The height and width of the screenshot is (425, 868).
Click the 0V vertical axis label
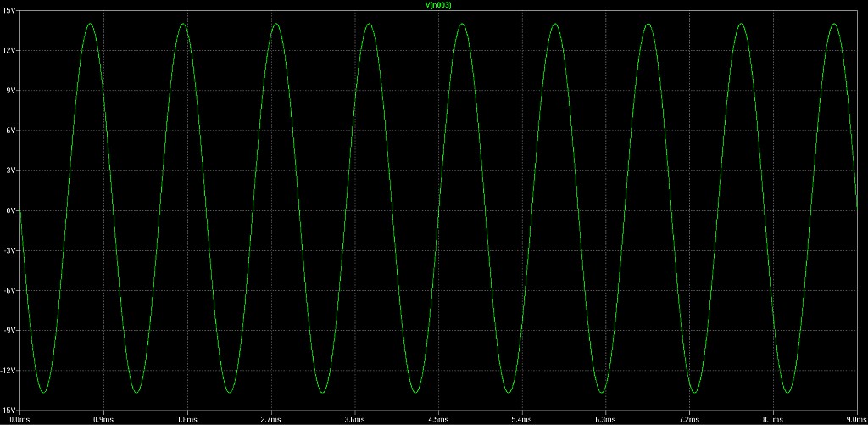click(13, 210)
